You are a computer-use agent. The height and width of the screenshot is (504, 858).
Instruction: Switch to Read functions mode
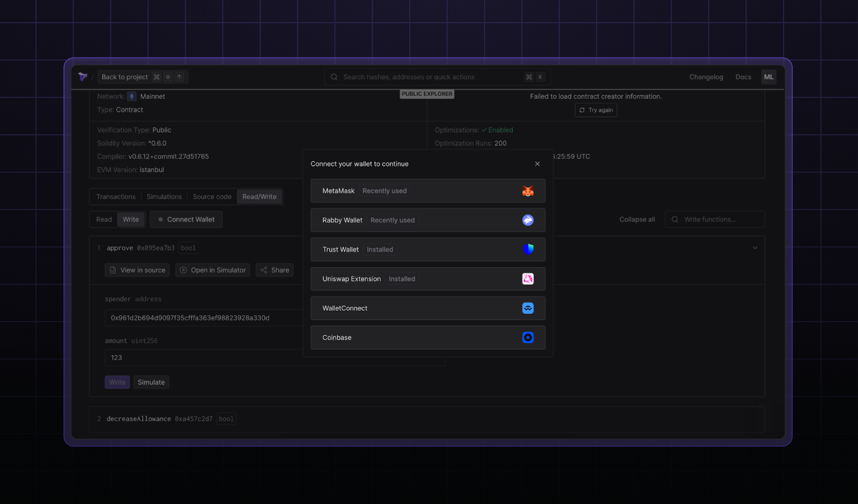coord(104,220)
